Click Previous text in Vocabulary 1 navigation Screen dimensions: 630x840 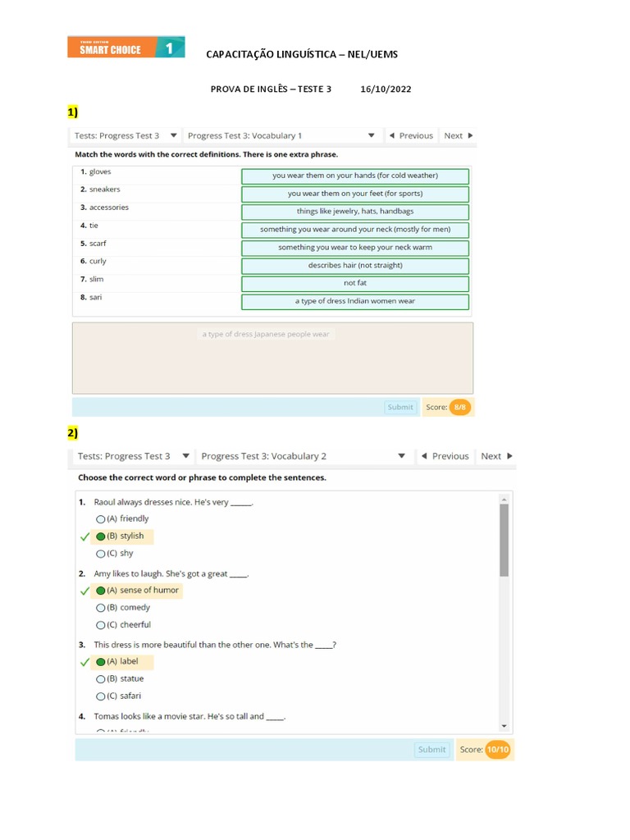click(416, 135)
